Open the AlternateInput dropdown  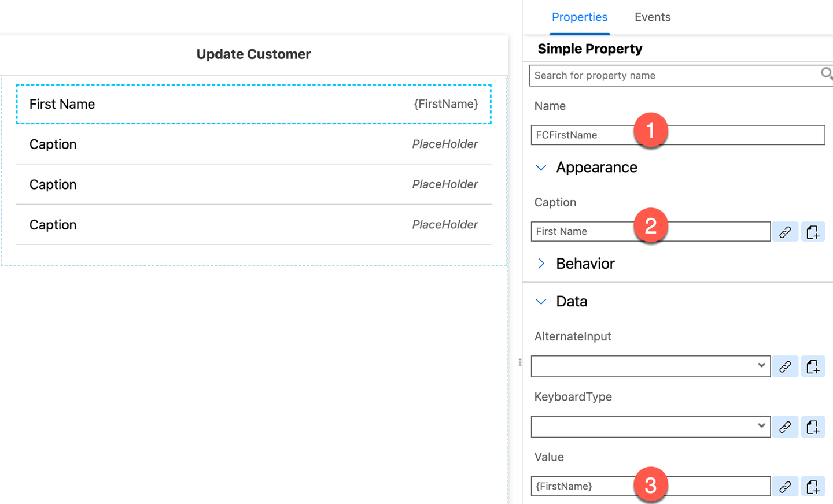coord(651,366)
